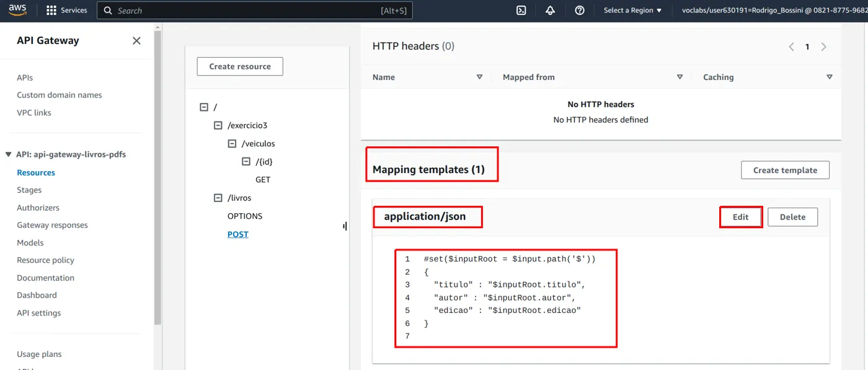The image size is (868, 370).
Task: Select the OPTIONS method under /livros
Action: pyautogui.click(x=245, y=216)
